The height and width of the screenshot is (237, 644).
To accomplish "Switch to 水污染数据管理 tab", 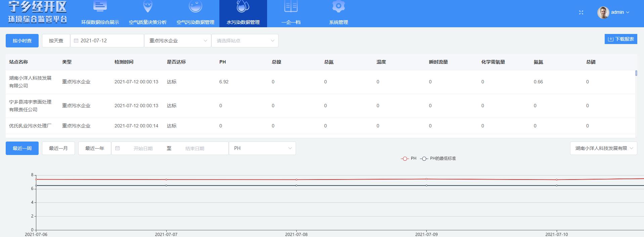I will tap(243, 13).
